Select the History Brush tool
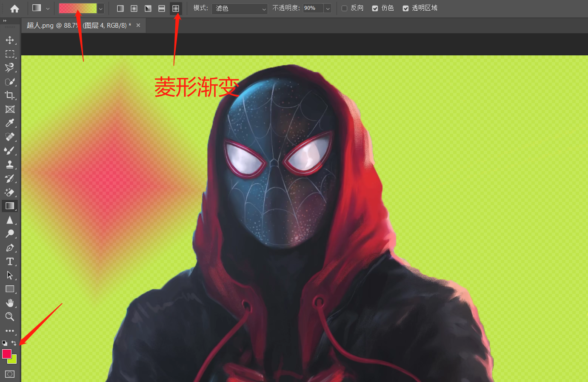 pos(10,178)
